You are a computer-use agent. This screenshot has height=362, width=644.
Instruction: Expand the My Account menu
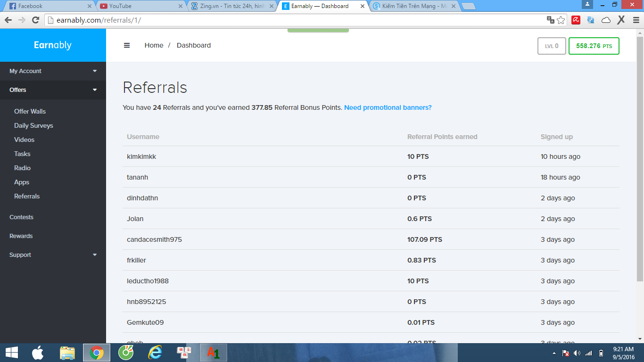tap(53, 71)
